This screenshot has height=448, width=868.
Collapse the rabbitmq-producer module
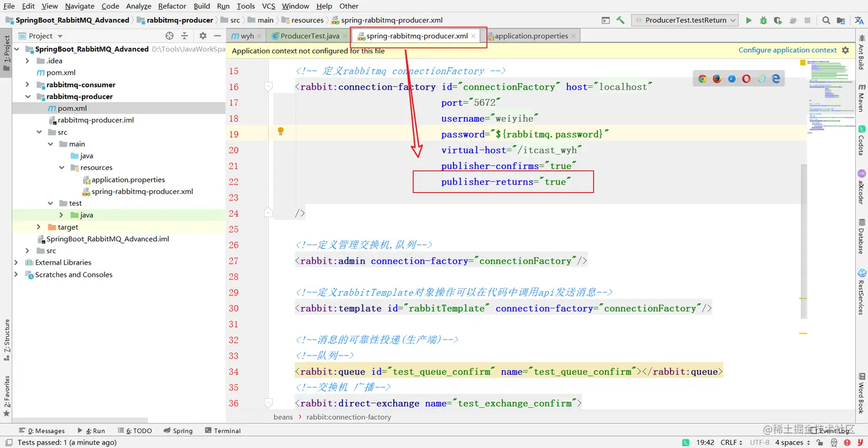coord(28,96)
